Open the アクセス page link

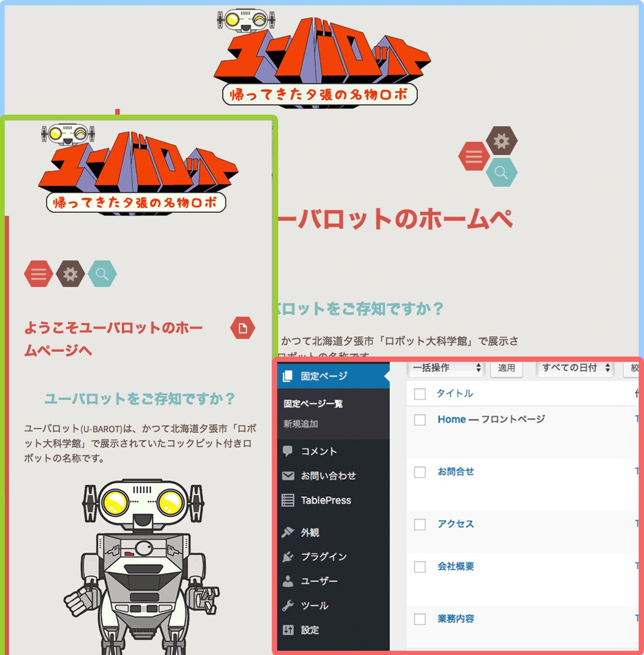tap(456, 524)
